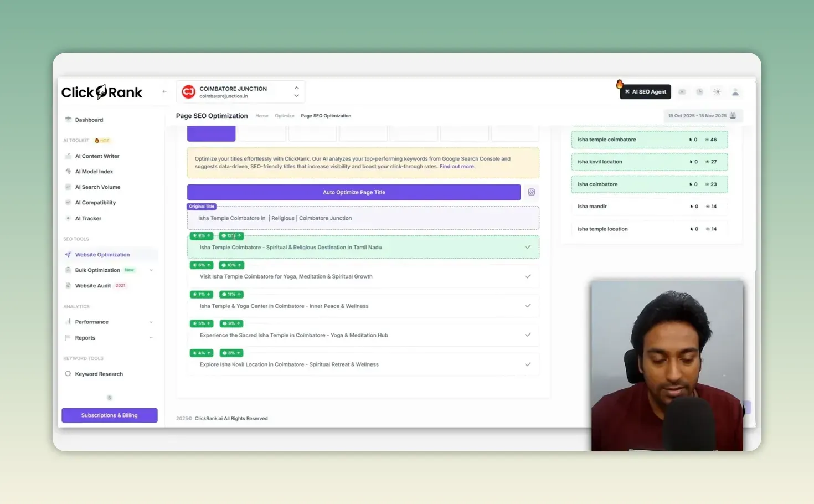Select the Bulk Optimization sidebar icon
Image resolution: width=814 pixels, height=504 pixels.
point(68,270)
